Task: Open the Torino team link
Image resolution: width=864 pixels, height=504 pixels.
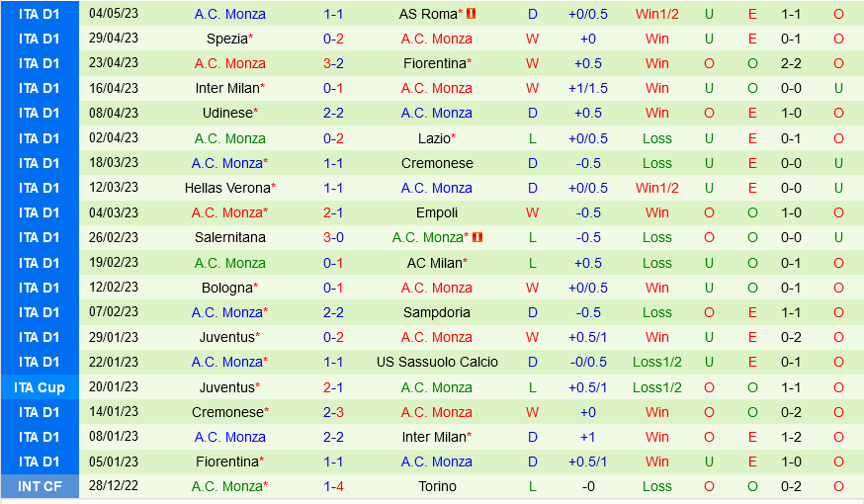Action: [x=437, y=486]
